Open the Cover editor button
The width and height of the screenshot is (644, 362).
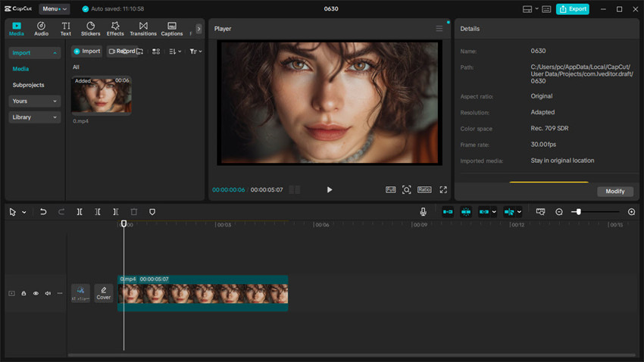pos(104,293)
